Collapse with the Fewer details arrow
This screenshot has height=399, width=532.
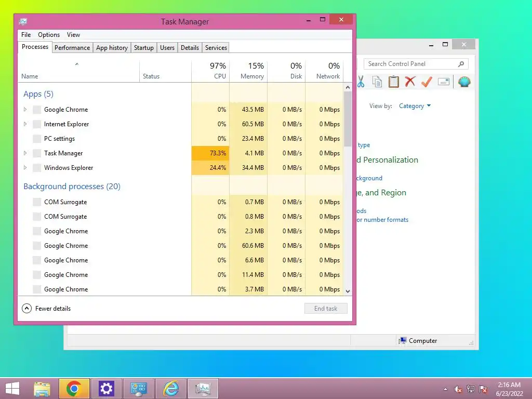[x=26, y=309]
